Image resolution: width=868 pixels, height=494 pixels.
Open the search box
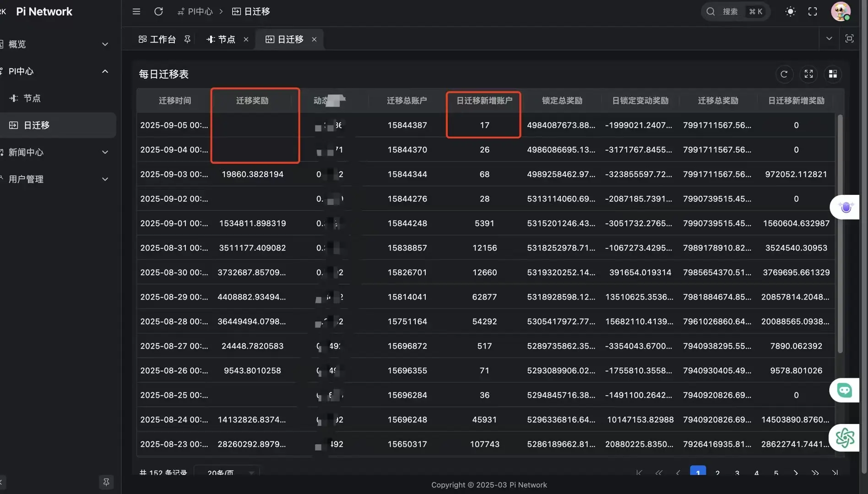735,11
